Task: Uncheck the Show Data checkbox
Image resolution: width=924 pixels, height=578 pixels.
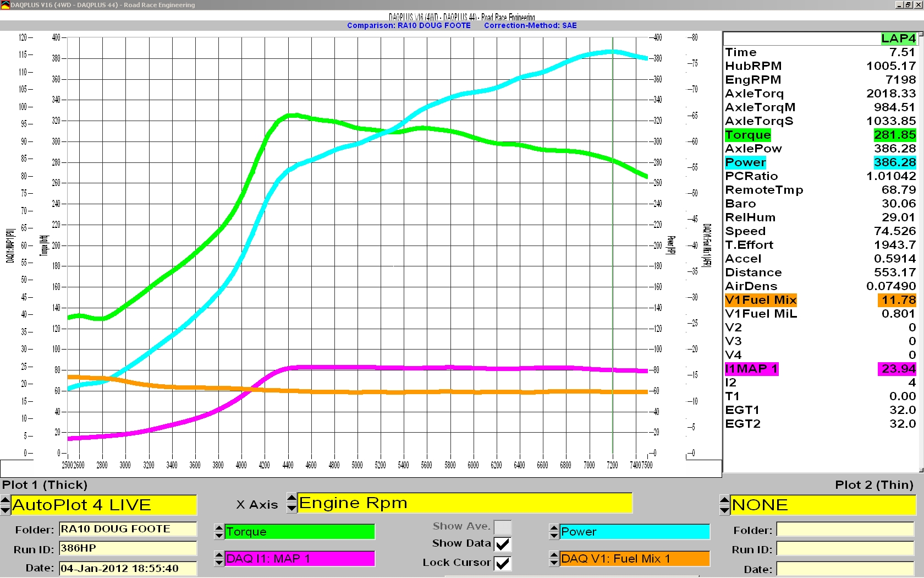Action: coord(502,544)
